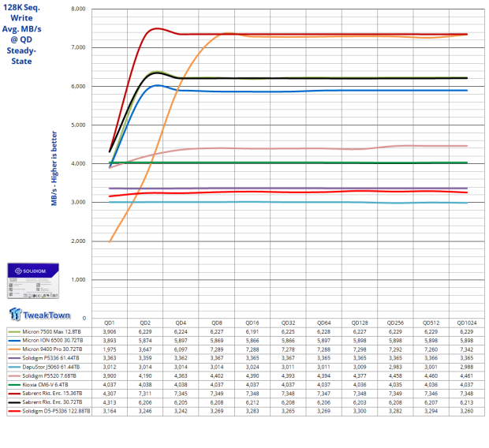The width and height of the screenshot is (489, 448).
Task: Click the QD4 column header
Action: click(181, 323)
